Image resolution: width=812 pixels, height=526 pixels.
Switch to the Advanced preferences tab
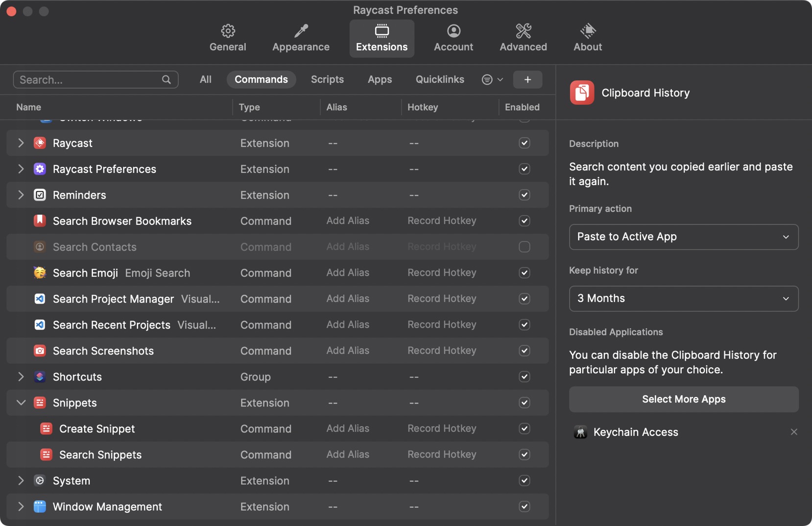[523, 38]
